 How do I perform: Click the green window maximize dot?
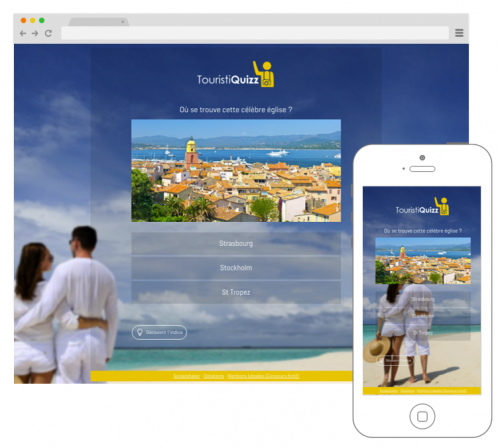pos(42,20)
